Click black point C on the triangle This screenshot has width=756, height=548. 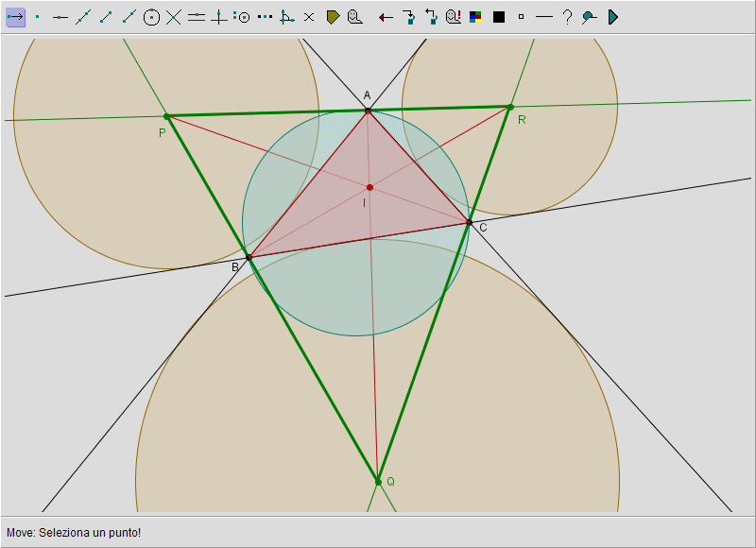pyautogui.click(x=469, y=222)
